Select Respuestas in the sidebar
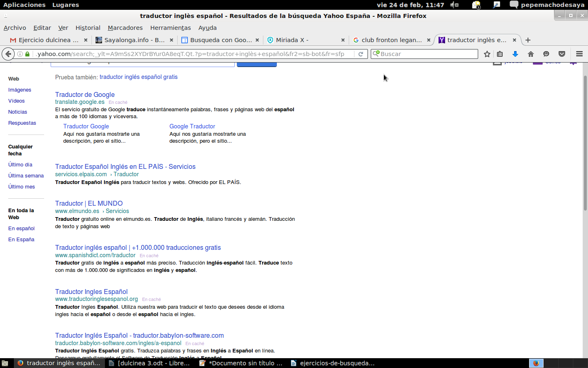588x368 pixels. pos(22,123)
